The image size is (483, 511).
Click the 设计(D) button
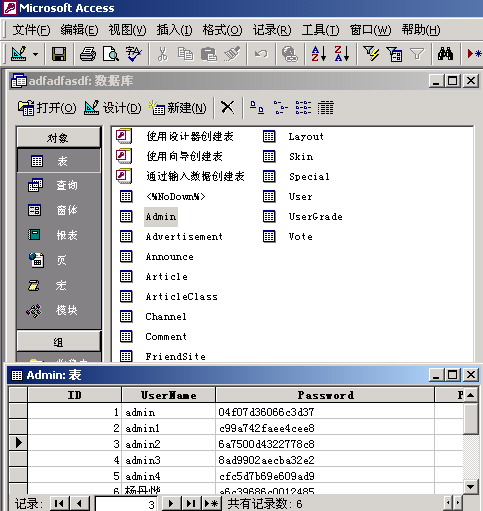point(113,108)
